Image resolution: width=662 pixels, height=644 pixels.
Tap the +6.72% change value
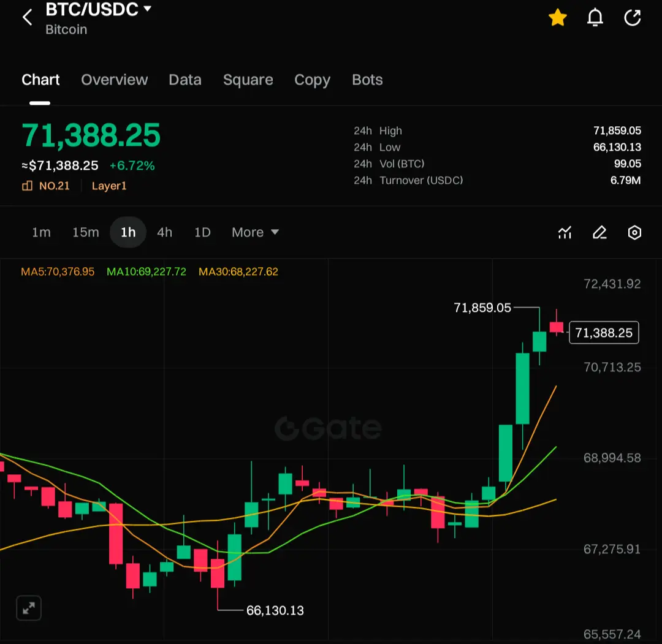coord(132,165)
